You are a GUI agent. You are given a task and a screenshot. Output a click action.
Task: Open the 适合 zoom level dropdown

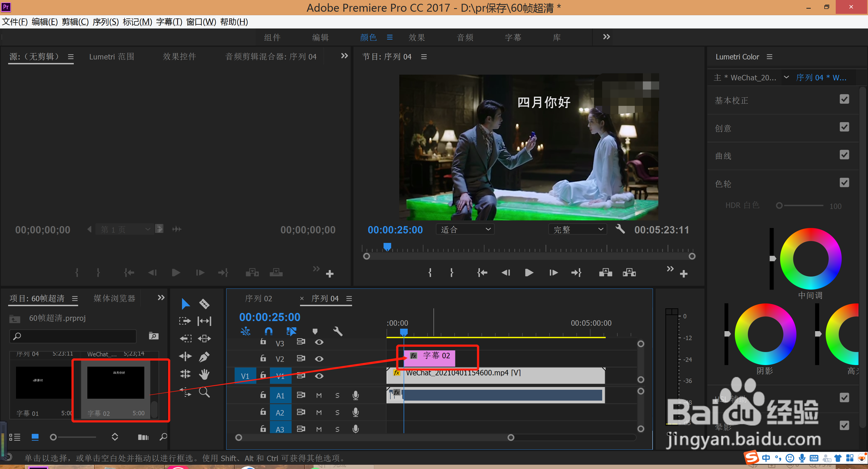pyautogui.click(x=465, y=230)
